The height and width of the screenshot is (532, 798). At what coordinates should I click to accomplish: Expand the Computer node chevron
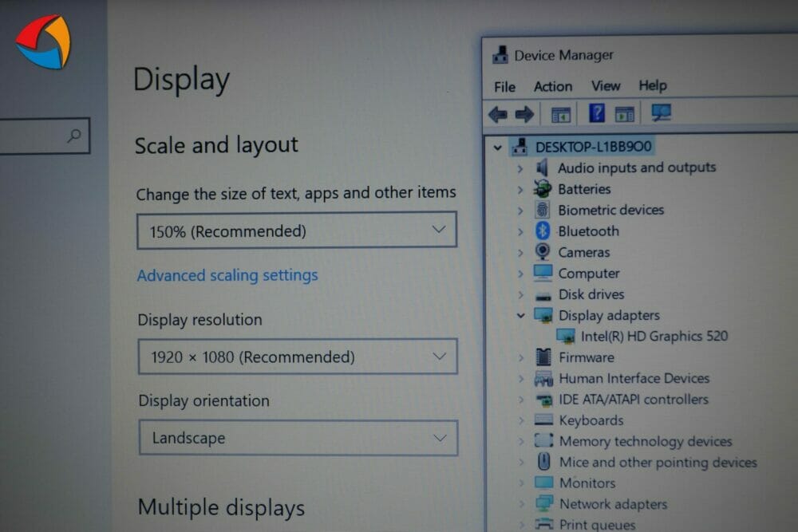pos(520,274)
